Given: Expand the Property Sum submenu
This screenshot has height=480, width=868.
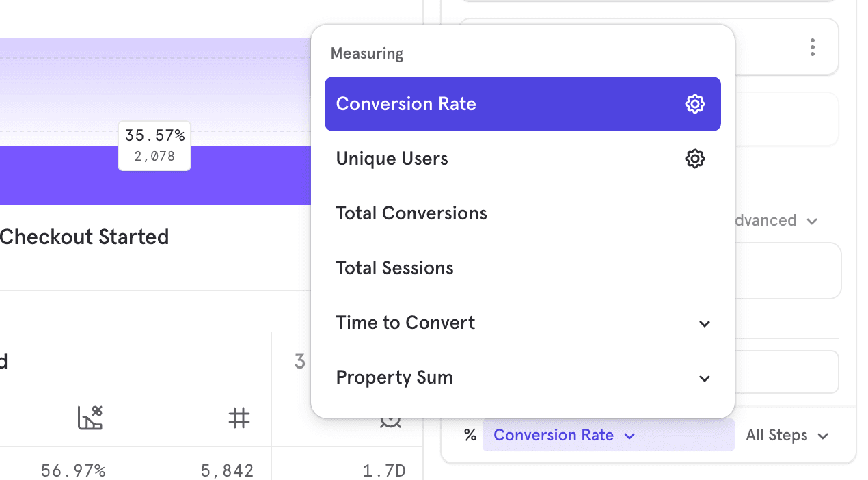Looking at the screenshot, I should tap(522, 377).
